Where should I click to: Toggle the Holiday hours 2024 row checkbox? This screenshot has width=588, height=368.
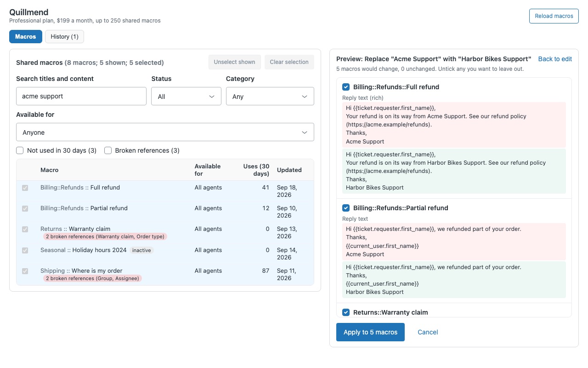(x=25, y=250)
